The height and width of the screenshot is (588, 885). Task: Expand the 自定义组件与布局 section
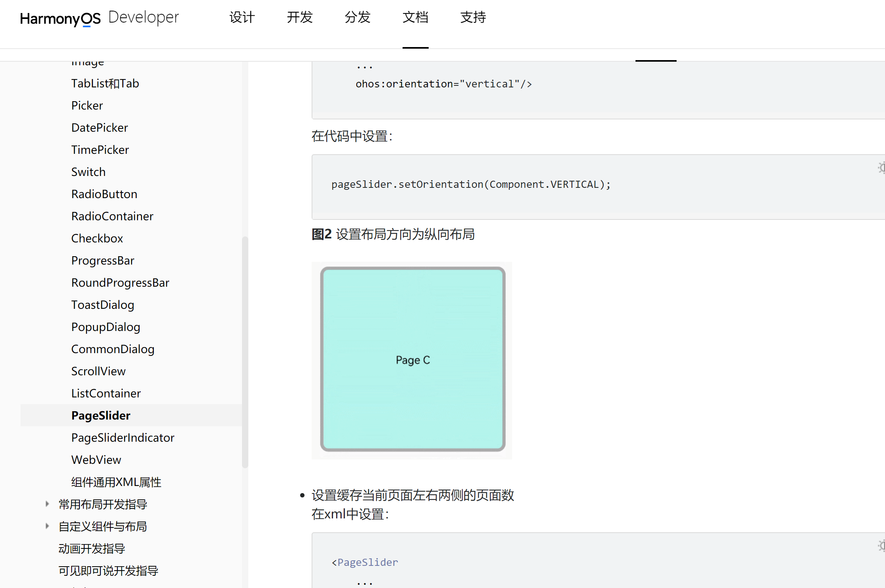[47, 526]
